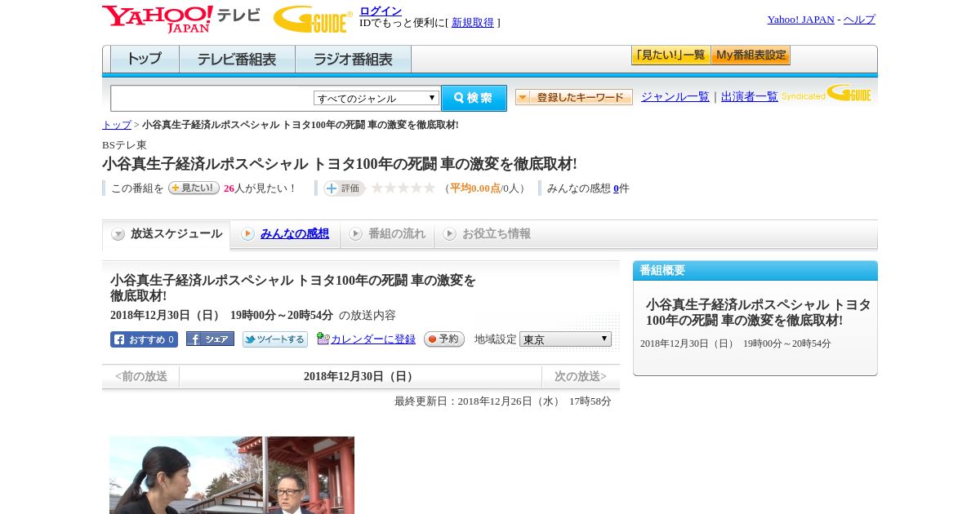Click the 番組概要 panel header
The width and height of the screenshot is (980, 514).
(755, 271)
